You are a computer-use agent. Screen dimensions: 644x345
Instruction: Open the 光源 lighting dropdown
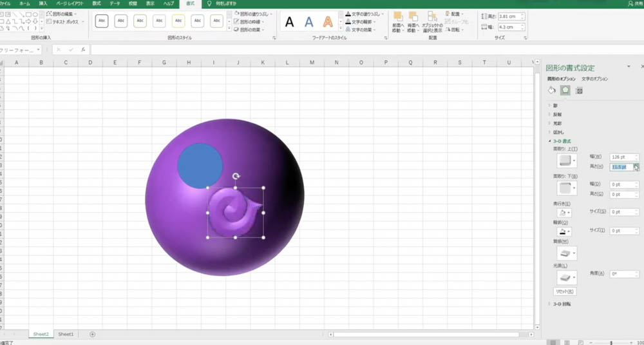coord(567,277)
